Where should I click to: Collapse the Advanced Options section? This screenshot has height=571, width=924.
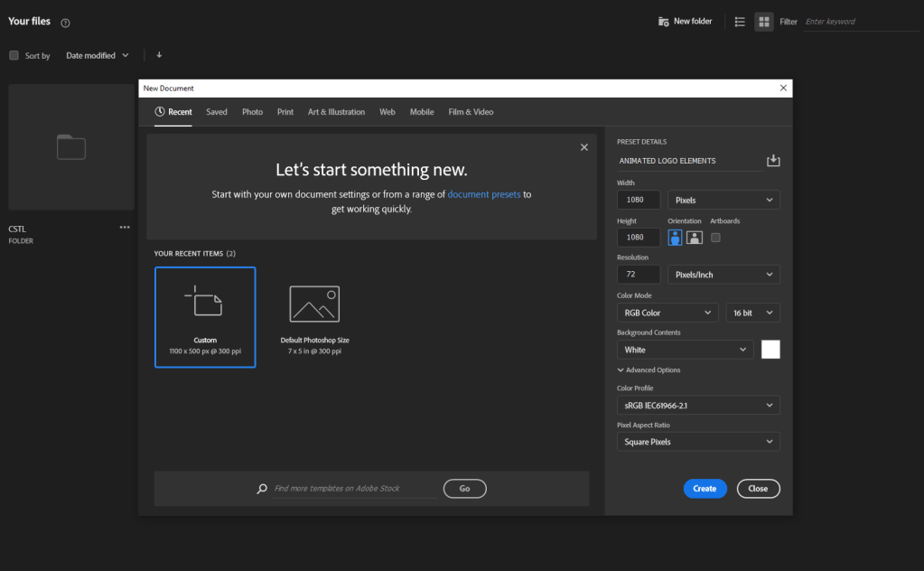[x=649, y=370]
